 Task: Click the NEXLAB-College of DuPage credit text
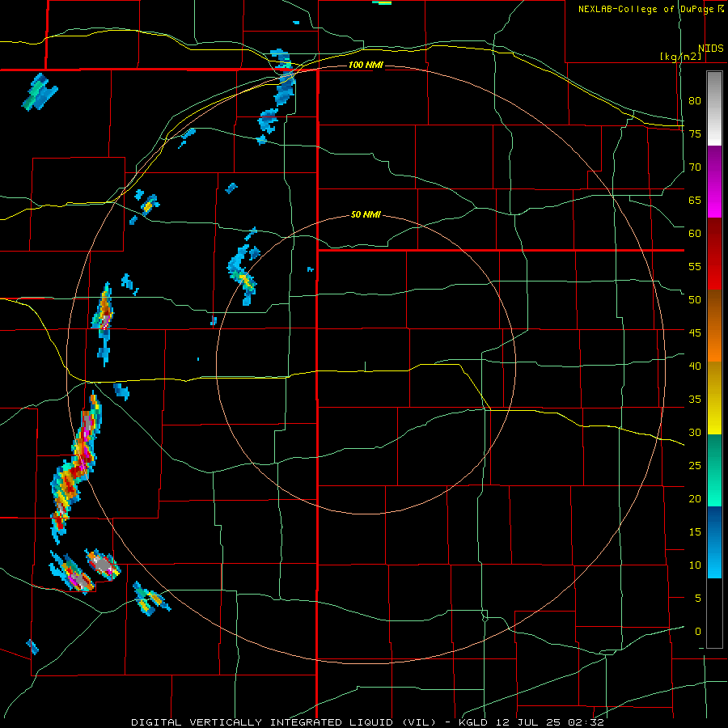click(x=646, y=9)
